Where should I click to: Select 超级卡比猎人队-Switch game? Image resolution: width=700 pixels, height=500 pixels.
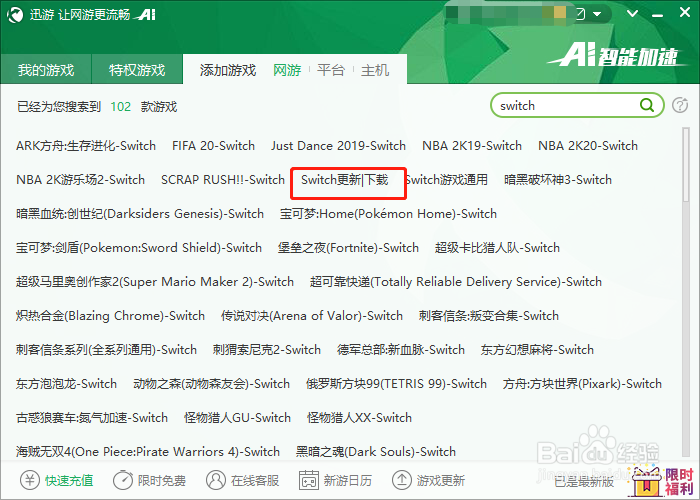click(x=497, y=247)
